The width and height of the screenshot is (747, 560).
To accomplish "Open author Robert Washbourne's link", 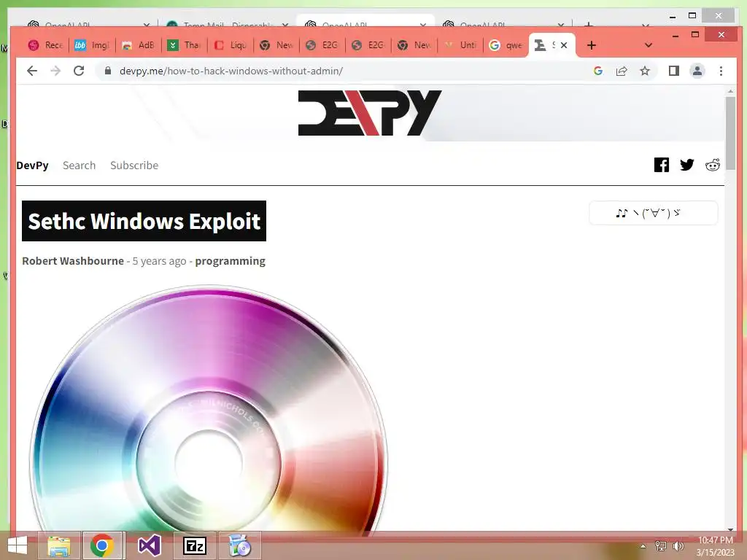I will pyautogui.click(x=73, y=261).
